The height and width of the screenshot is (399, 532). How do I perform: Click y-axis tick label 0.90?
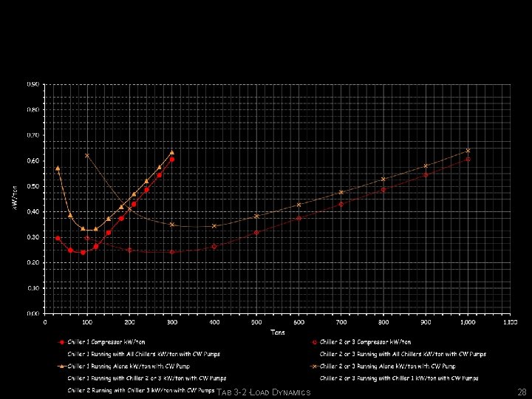pyautogui.click(x=33, y=84)
